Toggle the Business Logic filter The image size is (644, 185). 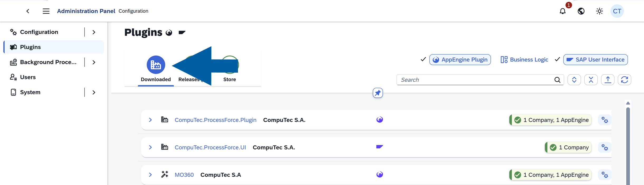tap(524, 60)
